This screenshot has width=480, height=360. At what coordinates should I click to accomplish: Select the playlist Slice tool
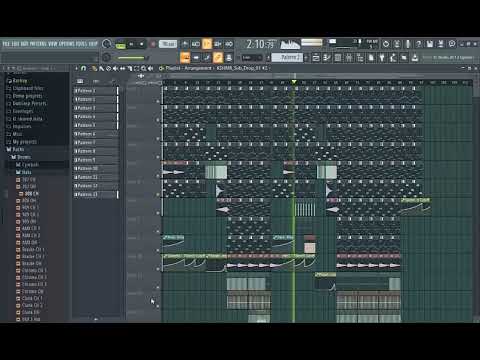[129, 68]
